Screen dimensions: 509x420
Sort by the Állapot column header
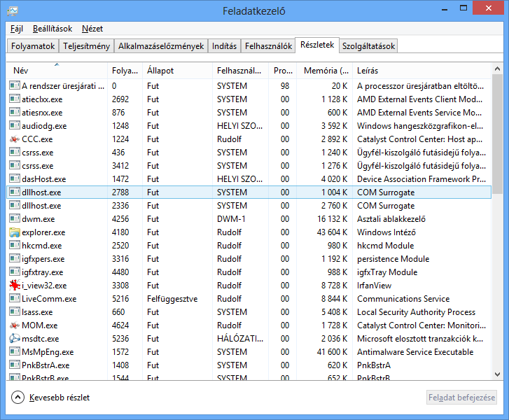tap(177, 71)
